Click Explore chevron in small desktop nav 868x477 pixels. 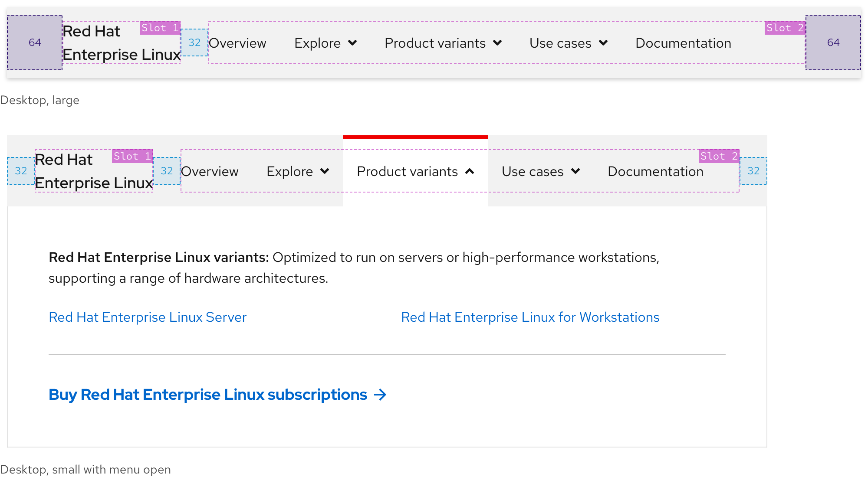(x=325, y=171)
